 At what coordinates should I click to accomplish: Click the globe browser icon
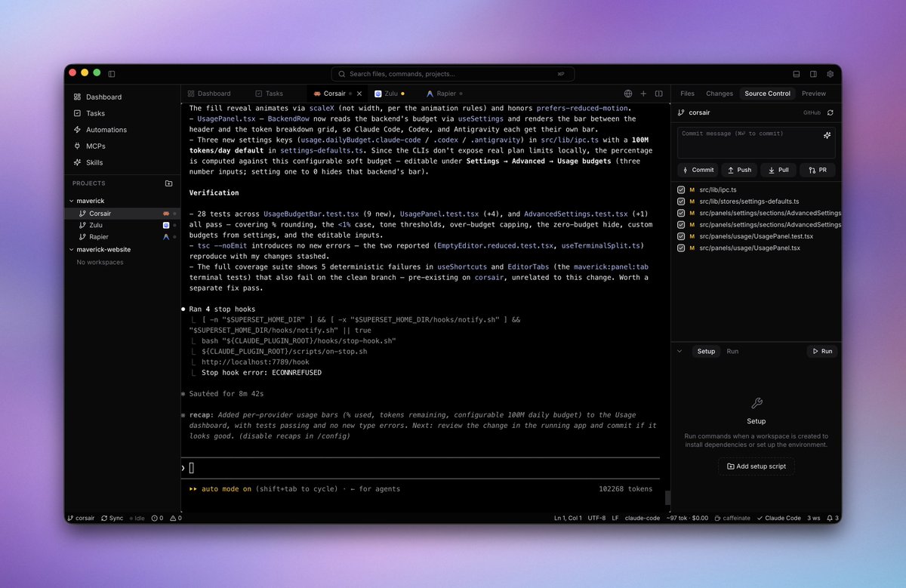628,94
